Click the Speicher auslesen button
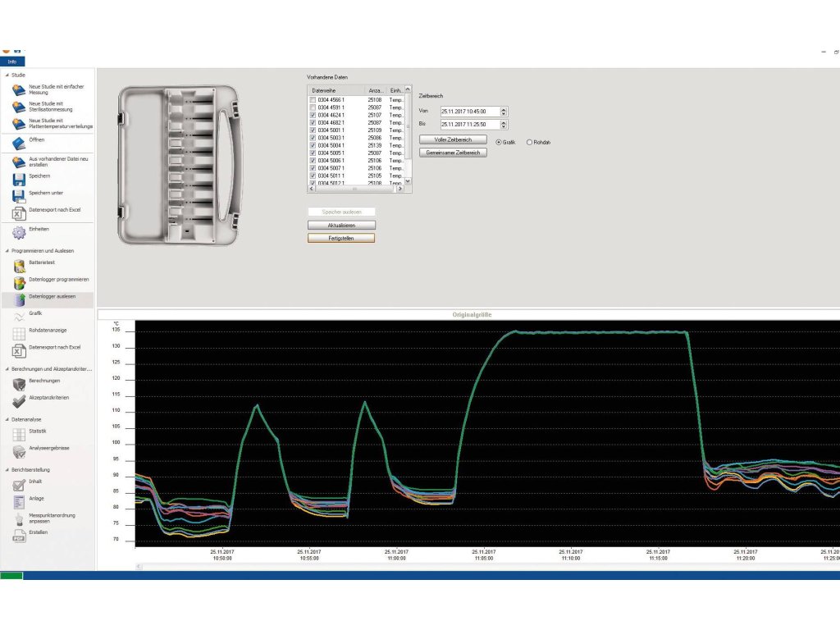The image size is (840, 630). (341, 212)
